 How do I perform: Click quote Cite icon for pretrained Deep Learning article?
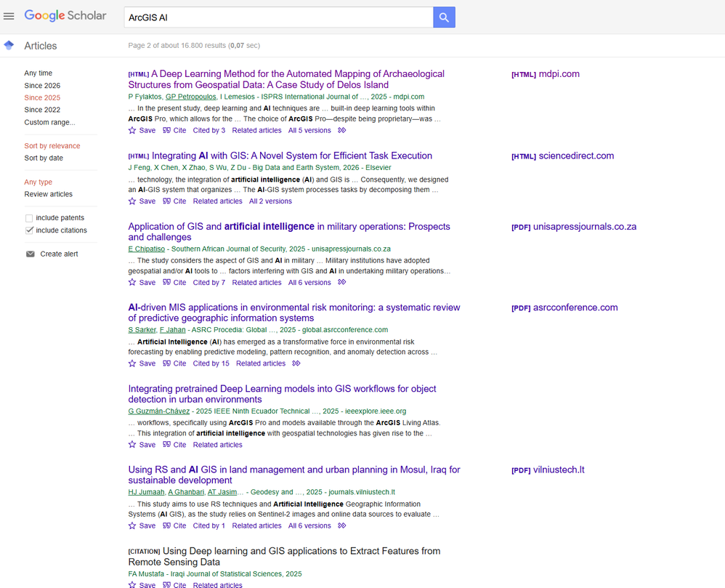[x=166, y=445]
